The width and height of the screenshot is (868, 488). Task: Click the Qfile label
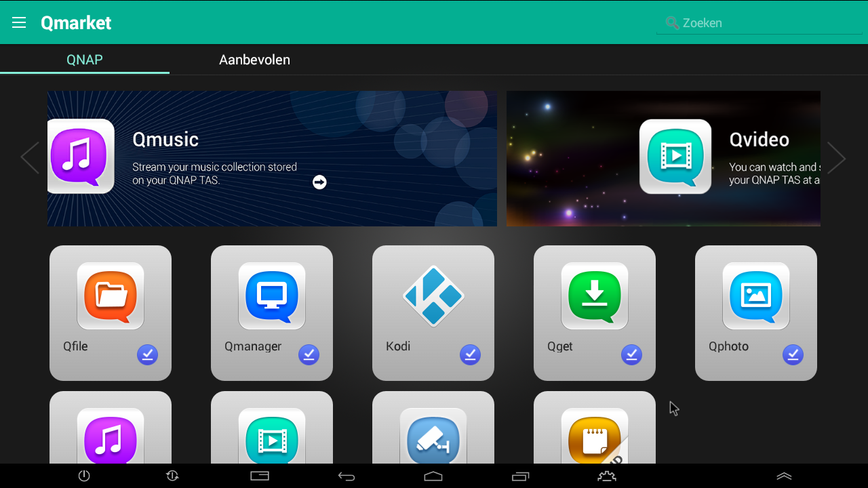coord(75,346)
